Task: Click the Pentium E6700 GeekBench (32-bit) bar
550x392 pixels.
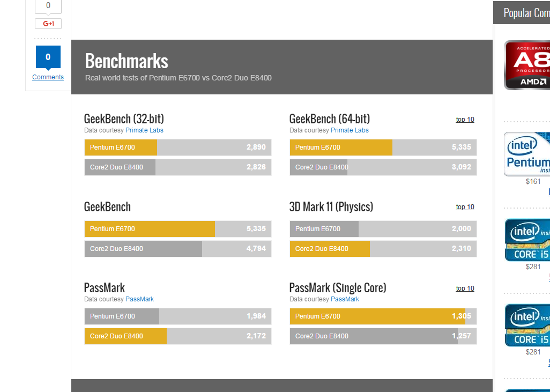Action: tap(178, 147)
